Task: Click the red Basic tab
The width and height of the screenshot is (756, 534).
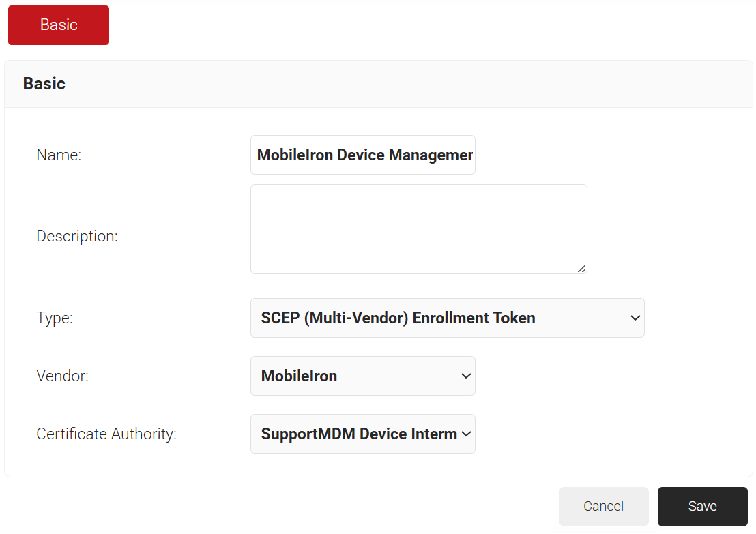Action: (x=59, y=25)
